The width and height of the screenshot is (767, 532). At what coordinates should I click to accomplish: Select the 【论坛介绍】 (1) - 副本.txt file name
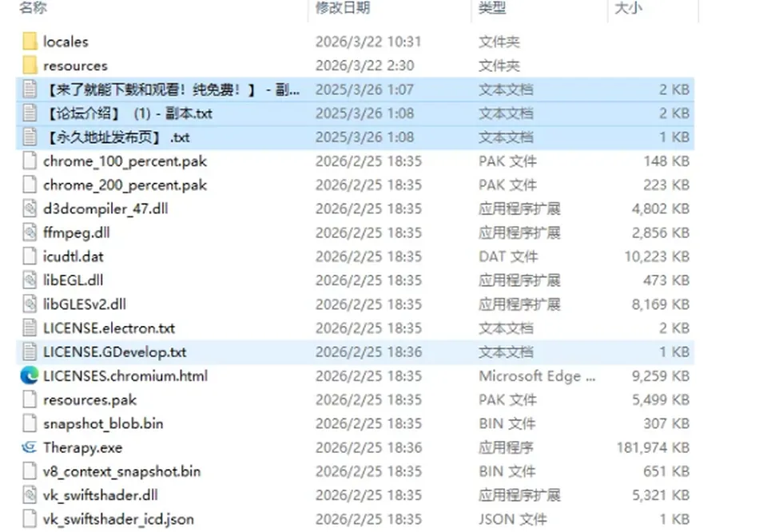[x=129, y=113]
